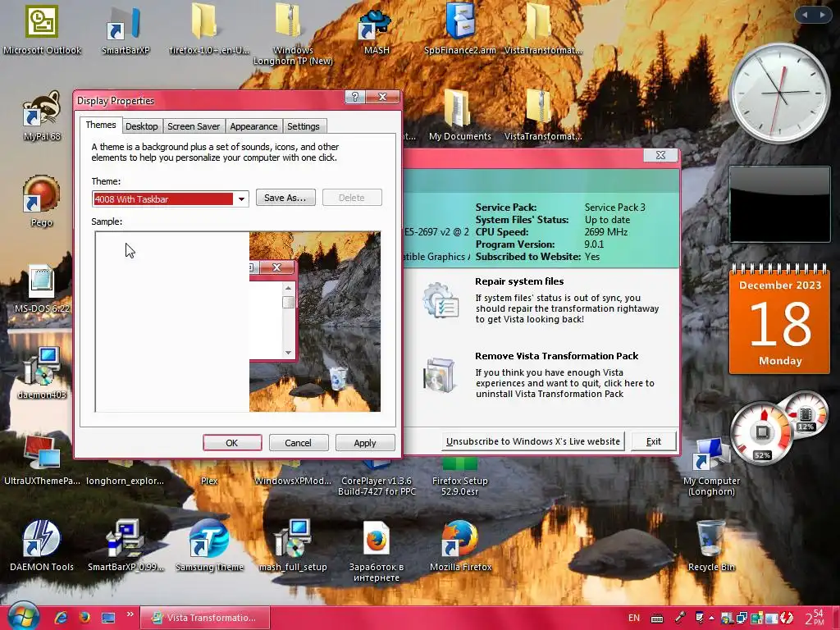Image resolution: width=840 pixels, height=630 pixels.
Task: Click the sidebar analog clock gadget
Action: click(780, 94)
